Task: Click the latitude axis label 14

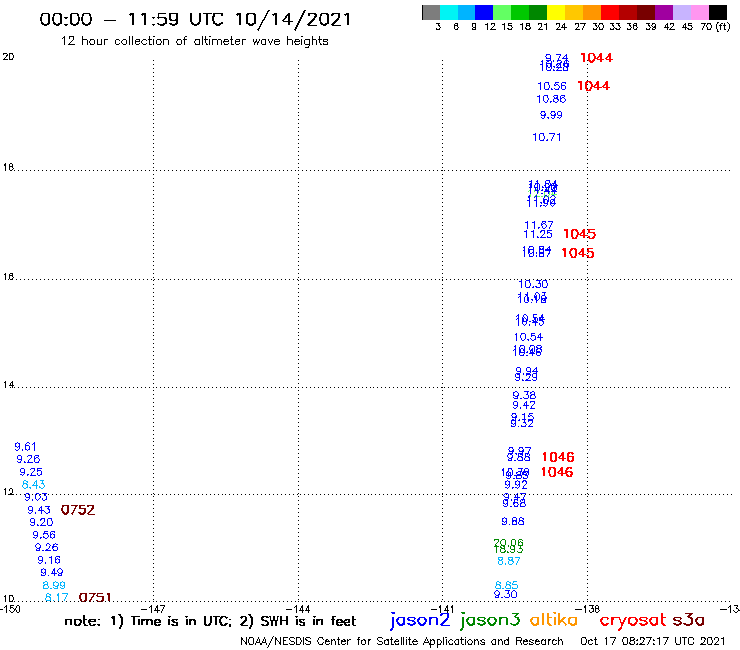Action: click(8, 385)
